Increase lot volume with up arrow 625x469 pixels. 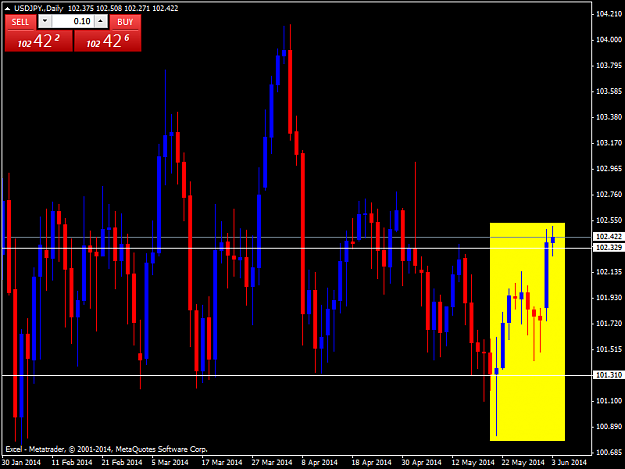pyautogui.click(x=101, y=21)
